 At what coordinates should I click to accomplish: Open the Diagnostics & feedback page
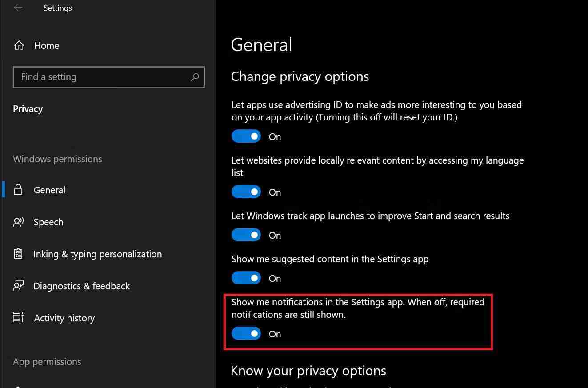[x=81, y=286]
